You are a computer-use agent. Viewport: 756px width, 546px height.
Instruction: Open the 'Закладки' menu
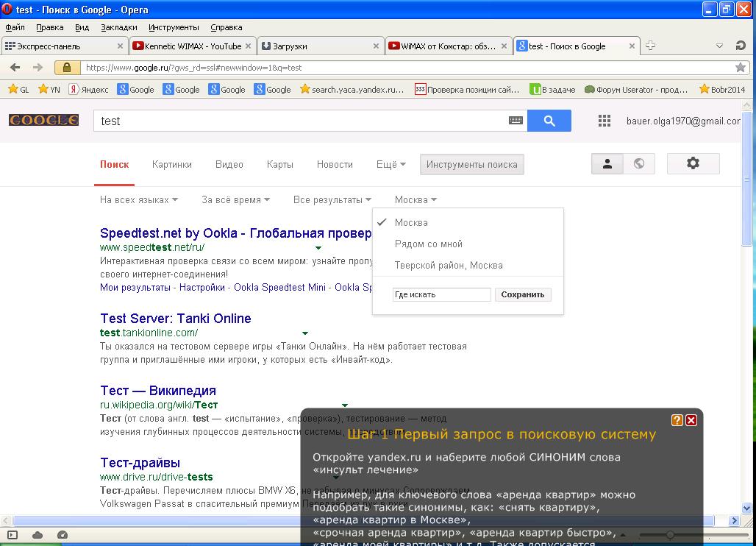(x=118, y=27)
